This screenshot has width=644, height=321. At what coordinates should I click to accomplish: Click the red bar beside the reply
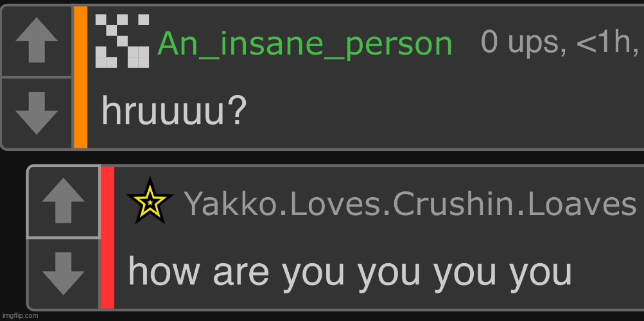pos(108,238)
